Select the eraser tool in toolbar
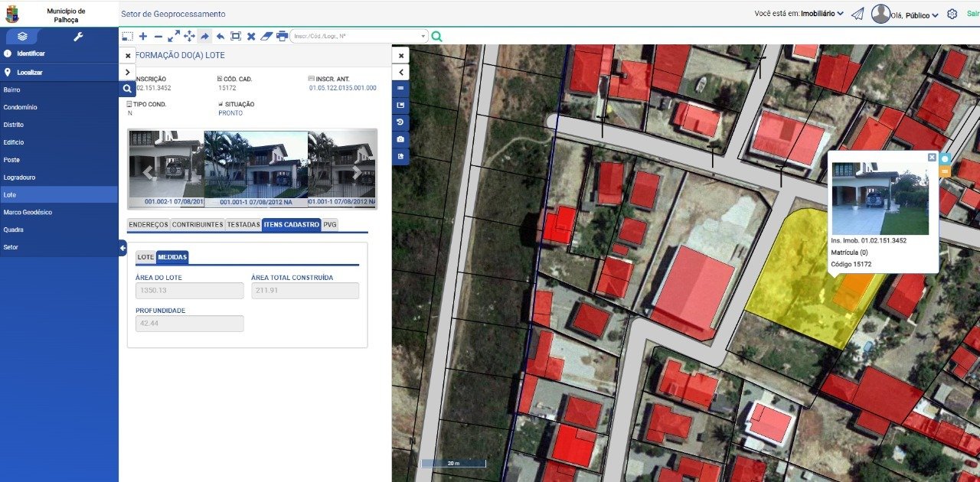Image resolution: width=980 pixels, height=482 pixels. (x=266, y=36)
